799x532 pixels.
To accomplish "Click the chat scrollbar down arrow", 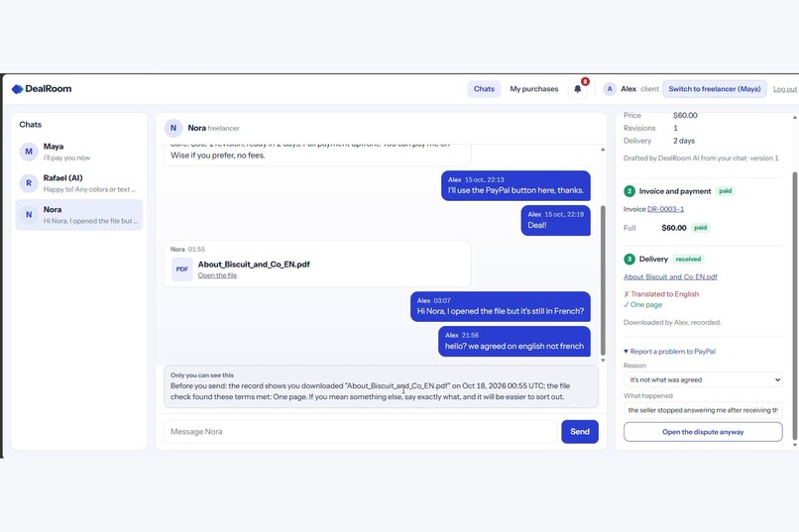I will click(x=603, y=360).
